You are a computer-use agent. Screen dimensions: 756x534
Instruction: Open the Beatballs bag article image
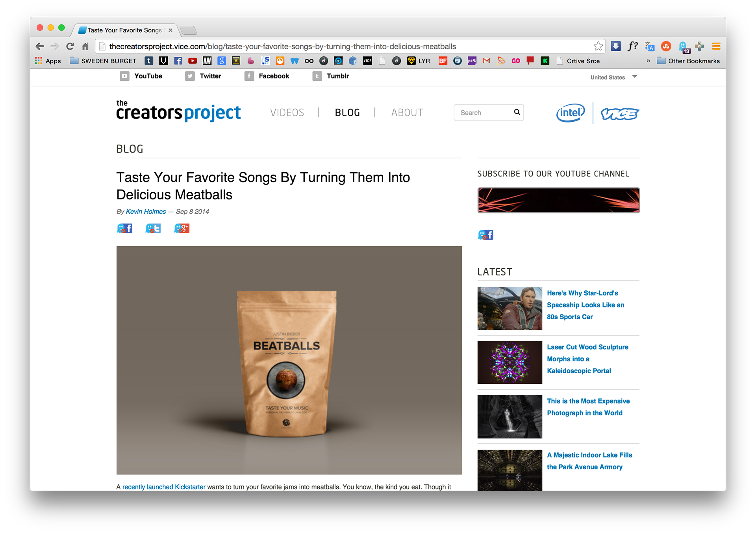[289, 360]
